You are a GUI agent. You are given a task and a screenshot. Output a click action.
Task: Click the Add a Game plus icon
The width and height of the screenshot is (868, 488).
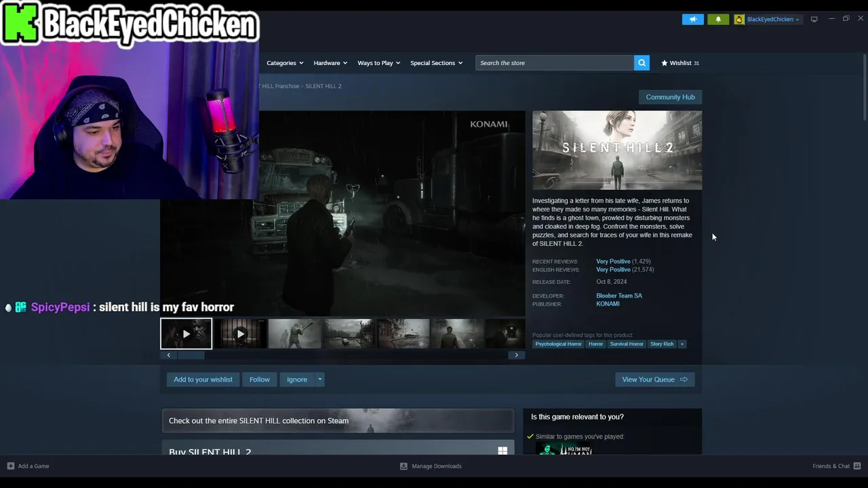click(x=10, y=466)
